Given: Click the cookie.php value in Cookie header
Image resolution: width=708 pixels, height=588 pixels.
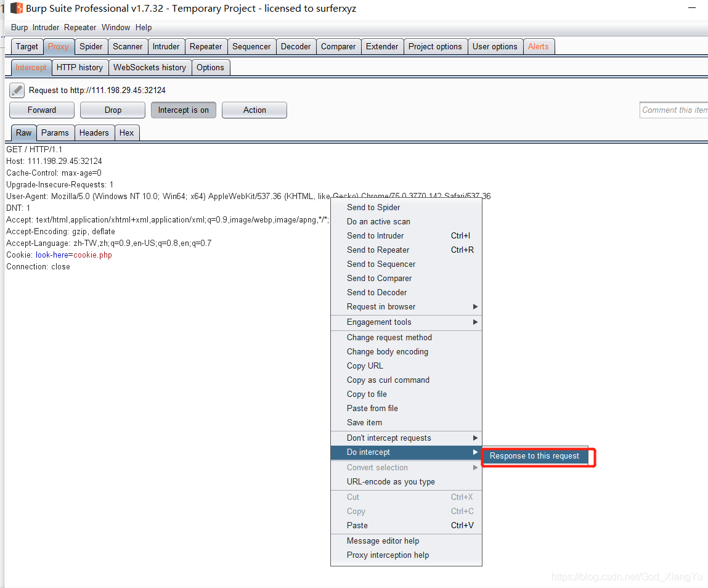Looking at the screenshot, I should 92,255.
